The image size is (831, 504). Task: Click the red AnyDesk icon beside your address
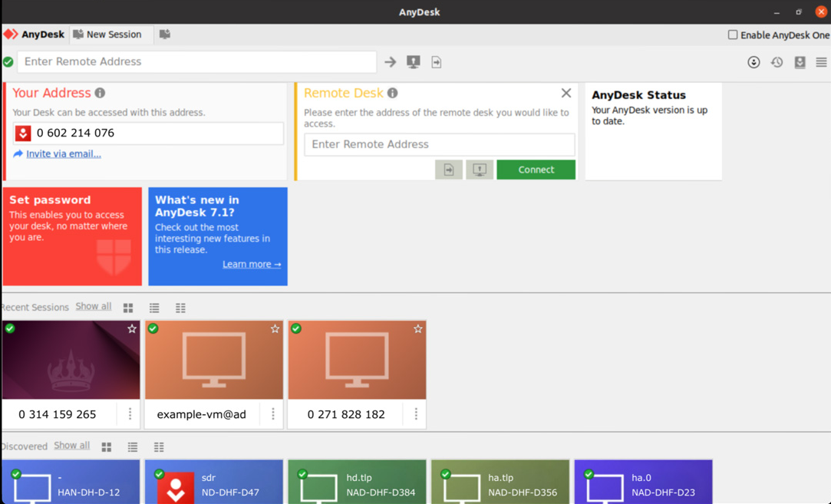click(x=23, y=133)
